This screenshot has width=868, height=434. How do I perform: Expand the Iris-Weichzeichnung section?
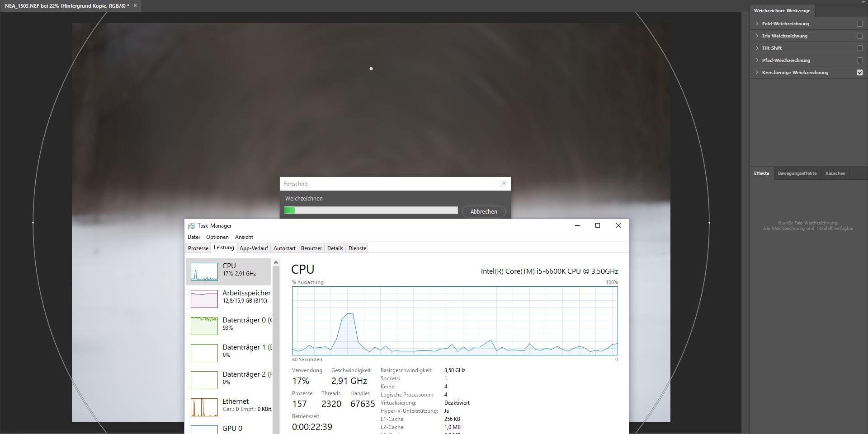coord(757,36)
